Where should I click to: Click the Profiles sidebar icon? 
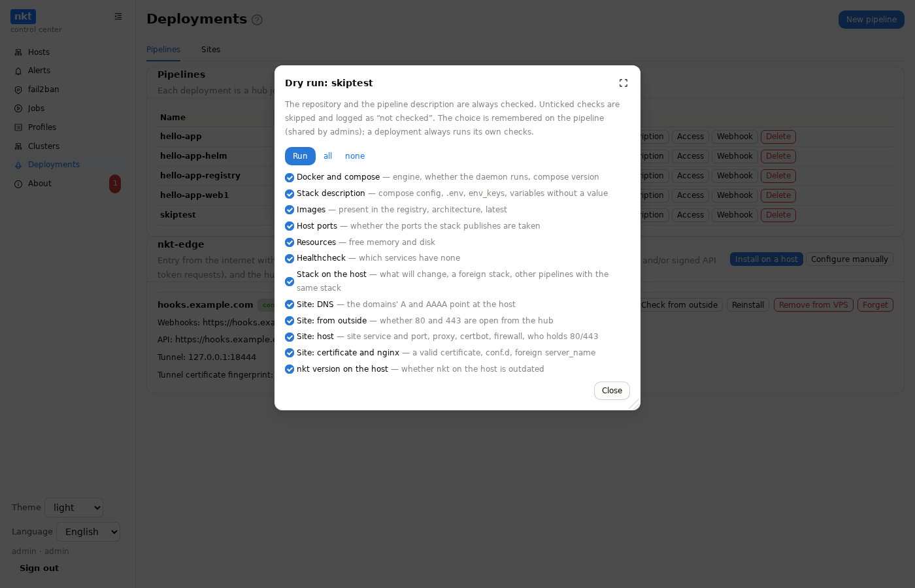[18, 127]
